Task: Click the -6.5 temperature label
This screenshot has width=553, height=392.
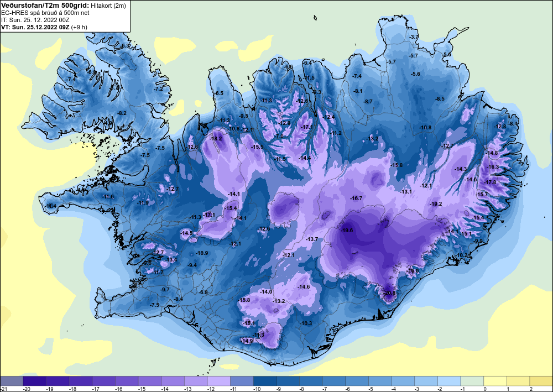Action: click(218, 93)
